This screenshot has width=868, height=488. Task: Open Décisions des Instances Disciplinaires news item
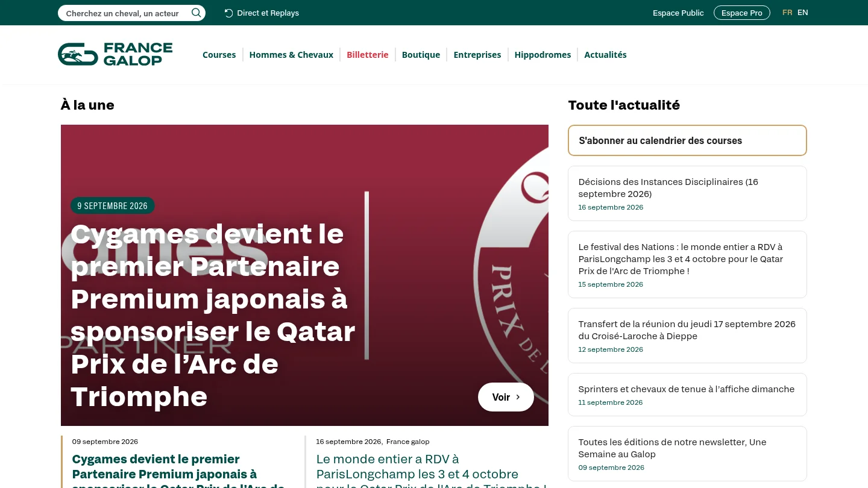687,193
